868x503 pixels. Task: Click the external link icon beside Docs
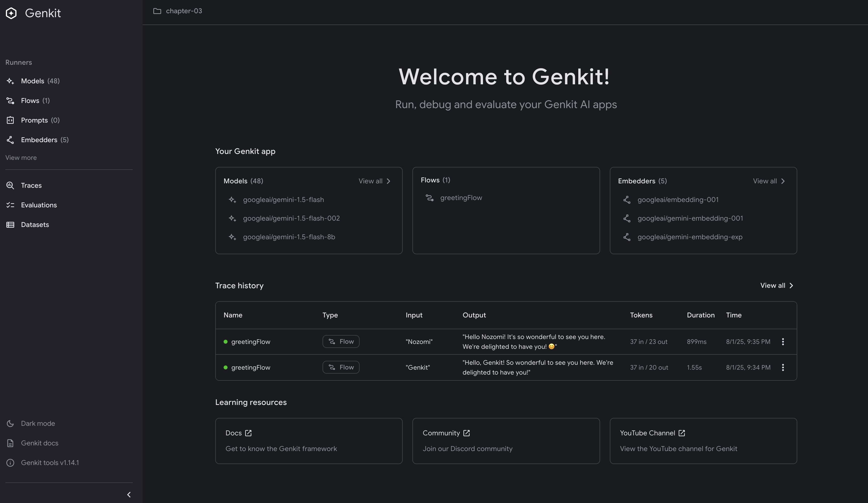point(248,433)
